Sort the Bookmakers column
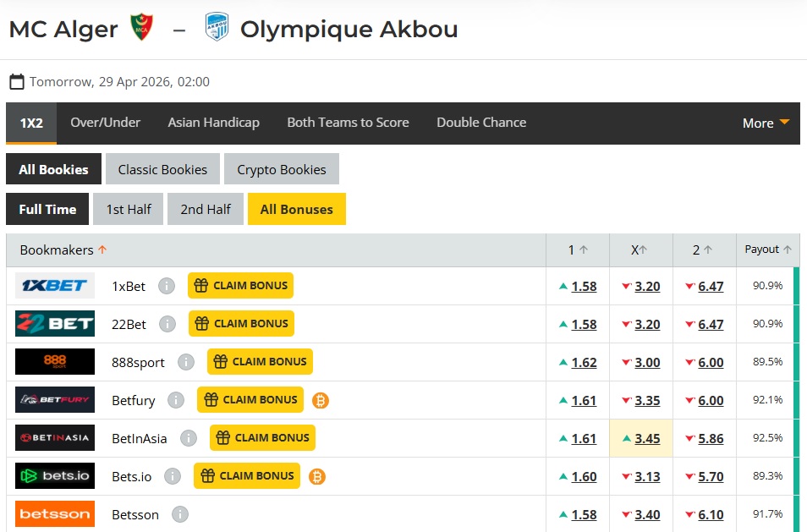The height and width of the screenshot is (532, 807). [x=102, y=250]
